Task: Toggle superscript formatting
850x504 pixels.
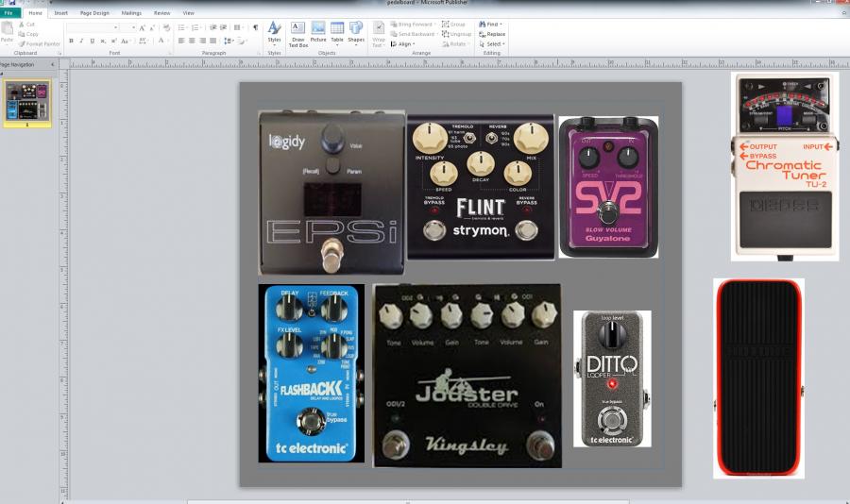Action: (113, 42)
